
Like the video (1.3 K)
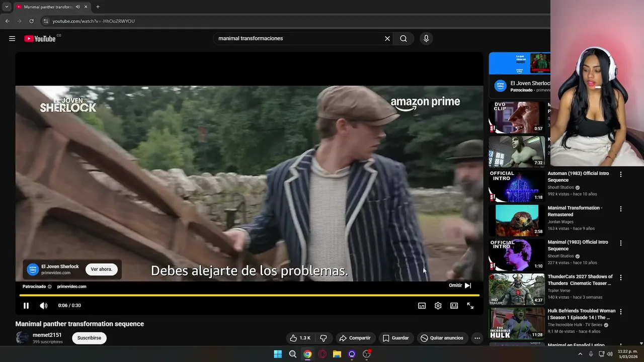[x=300, y=338]
